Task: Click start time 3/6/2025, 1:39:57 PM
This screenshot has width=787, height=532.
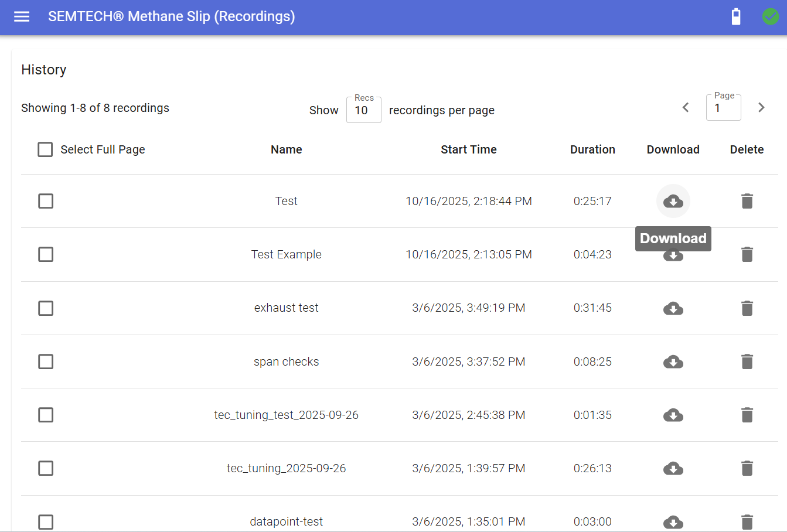Action: (469, 468)
